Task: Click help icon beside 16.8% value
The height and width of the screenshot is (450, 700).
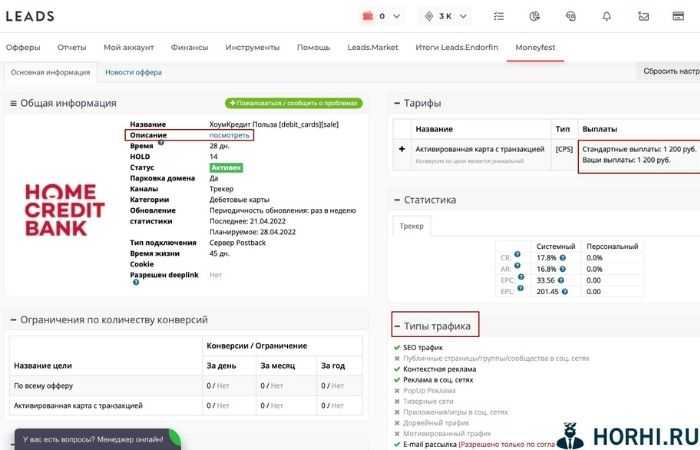Action: click(x=563, y=269)
